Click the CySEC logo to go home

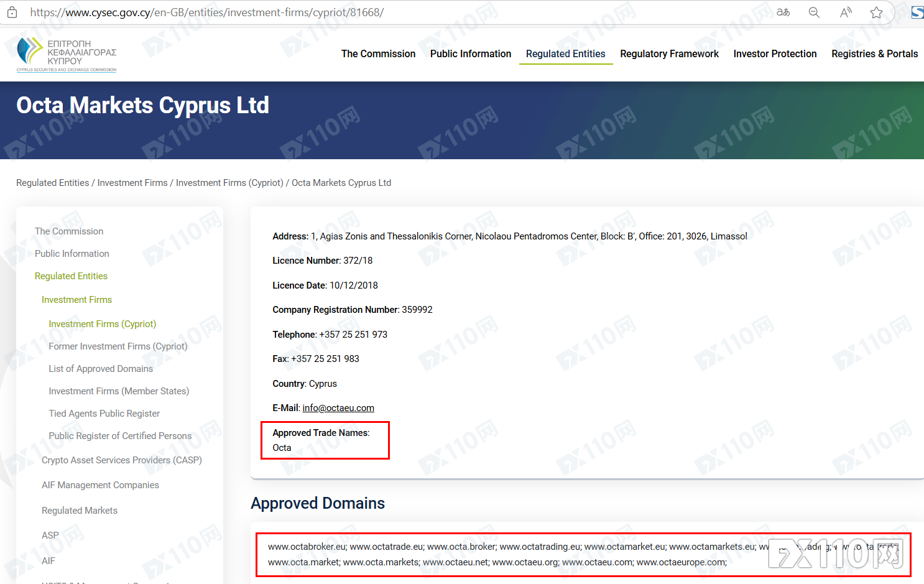click(67, 54)
